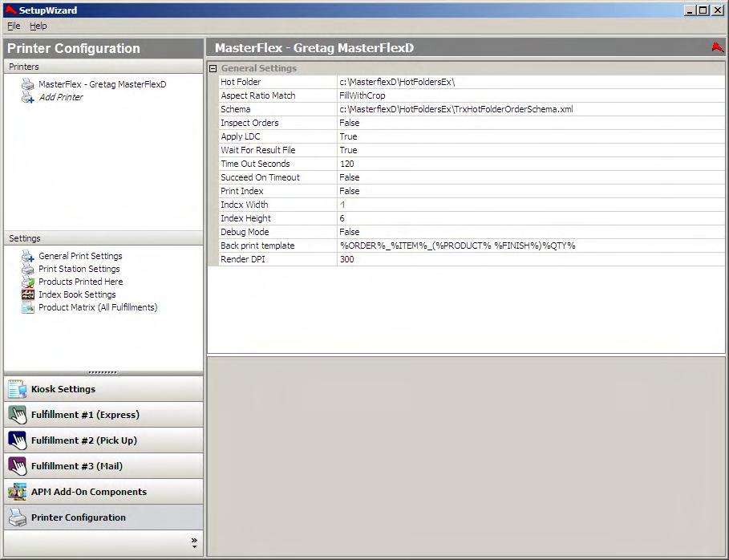Select the Succeed On Timeout label

pos(260,177)
